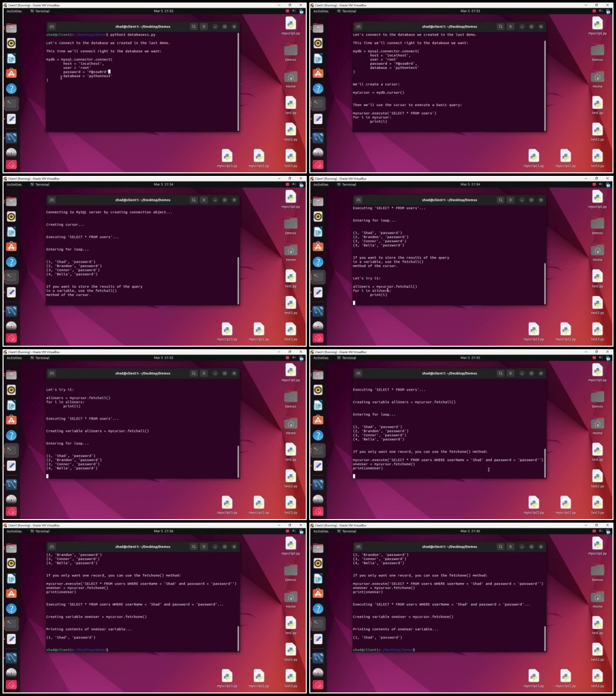Click terminal search icon, 21:34 'Let's try it' screenshot
616x696 pixels.
[x=500, y=200]
